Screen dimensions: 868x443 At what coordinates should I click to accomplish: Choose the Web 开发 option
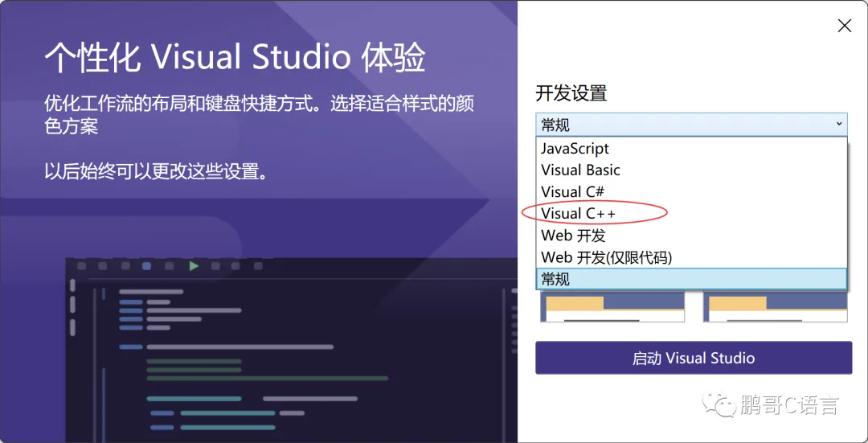[x=691, y=236]
